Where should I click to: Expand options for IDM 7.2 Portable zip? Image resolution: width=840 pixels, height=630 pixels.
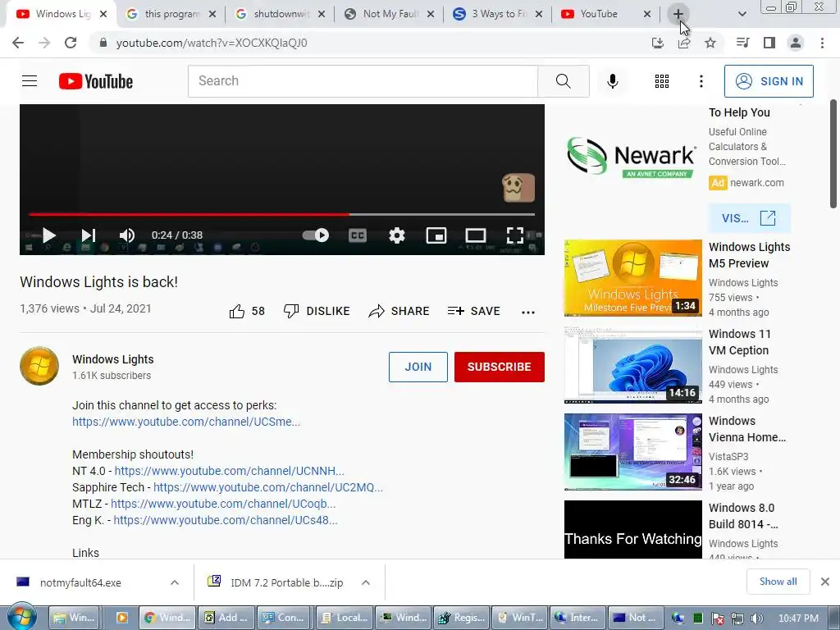coord(366,583)
